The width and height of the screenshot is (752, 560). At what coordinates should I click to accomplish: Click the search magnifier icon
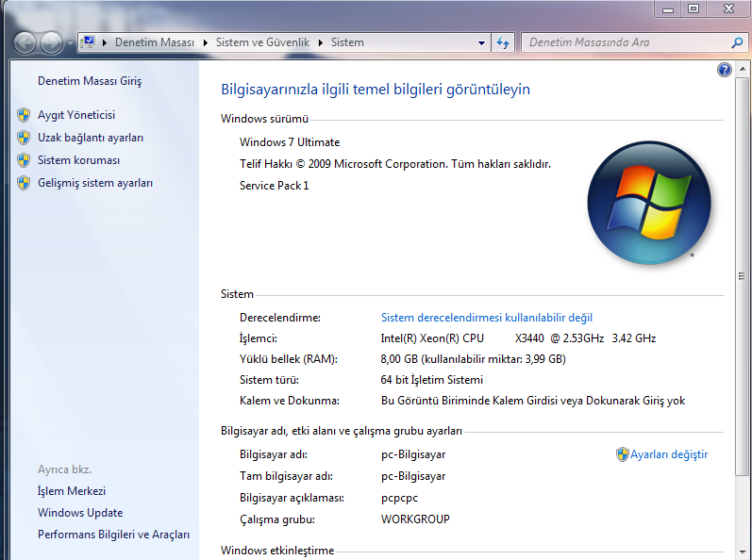click(x=737, y=42)
